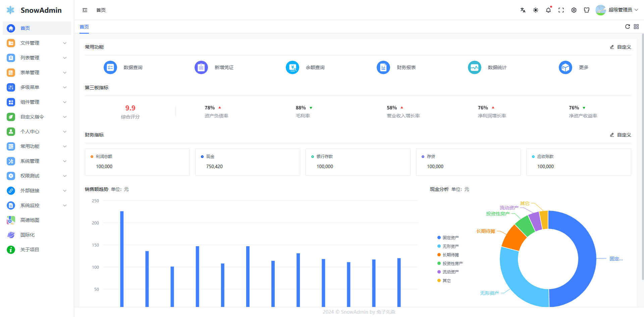Open the tab grid options icon
Screen dimensions: 644x317
[x=636, y=27]
